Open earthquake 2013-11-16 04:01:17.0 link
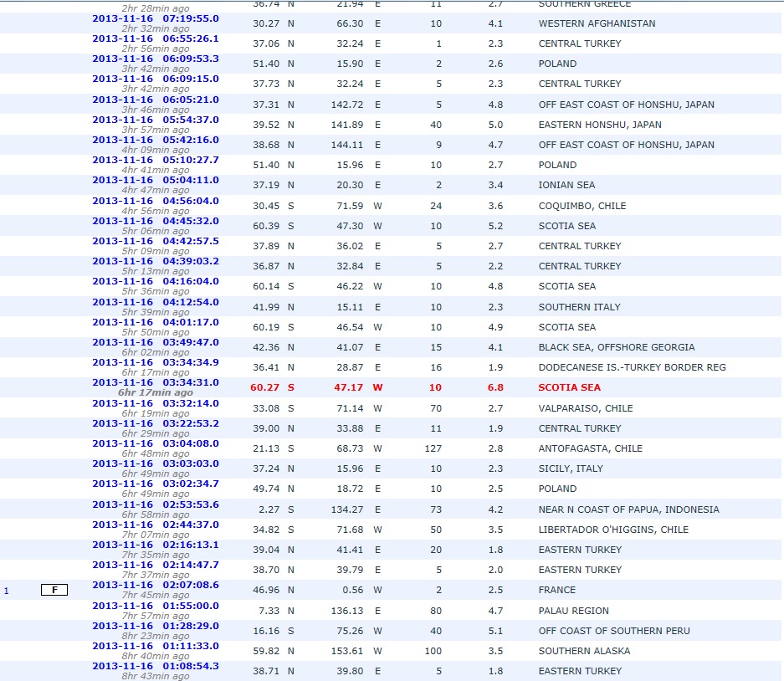 tap(156, 322)
